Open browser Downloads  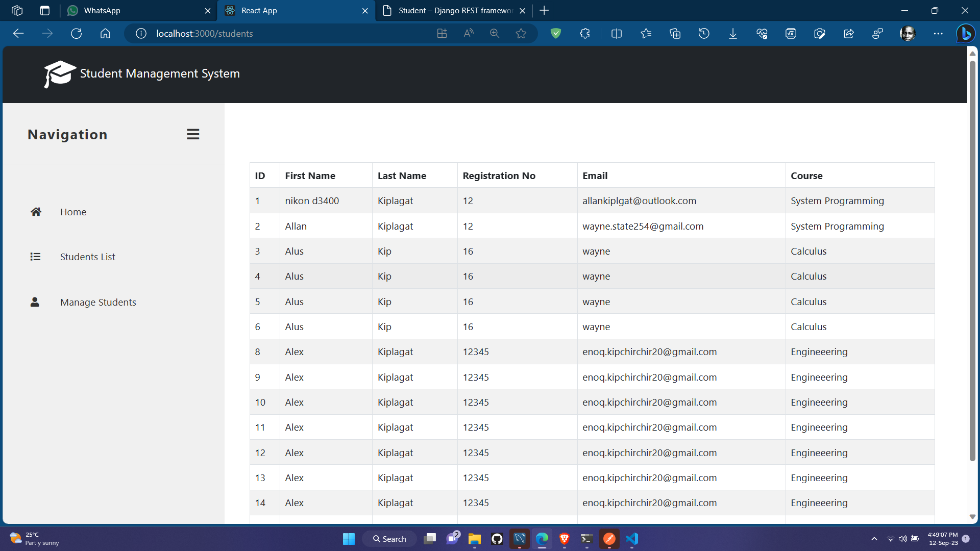tap(732, 33)
